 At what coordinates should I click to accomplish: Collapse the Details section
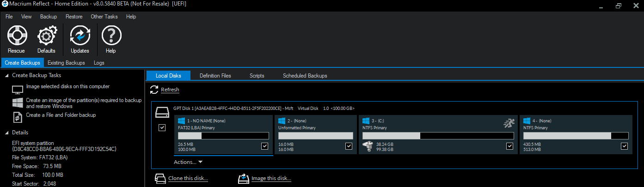click(x=6, y=133)
